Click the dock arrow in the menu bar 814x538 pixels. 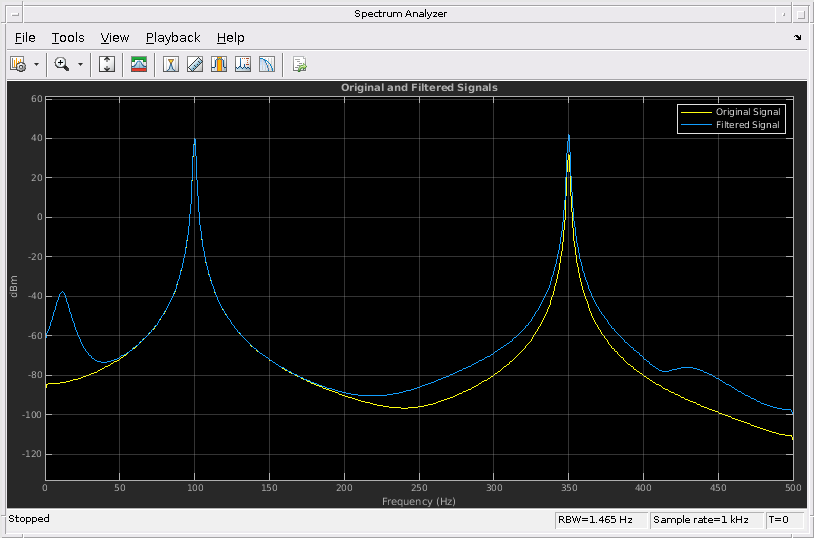click(797, 38)
